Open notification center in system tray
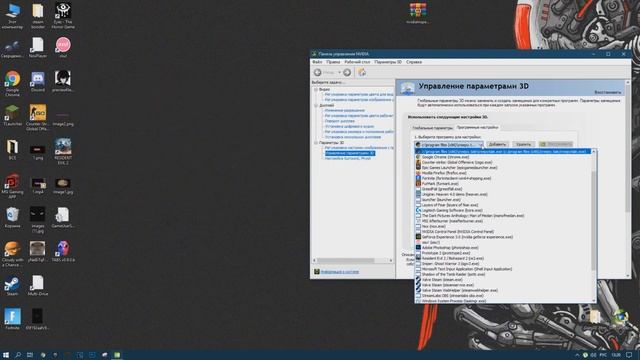 [x=629, y=355]
